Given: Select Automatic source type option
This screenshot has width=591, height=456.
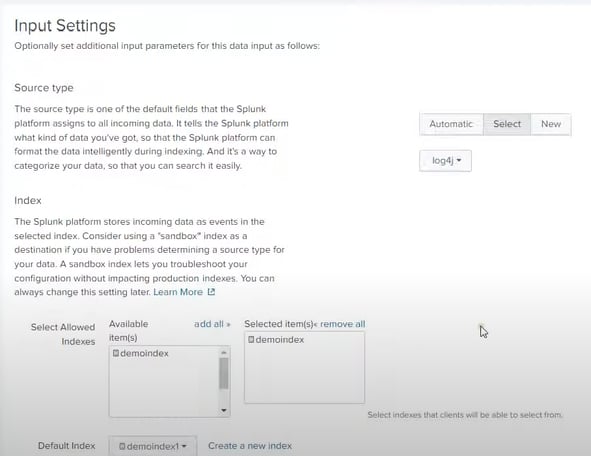Looking at the screenshot, I should click(451, 124).
